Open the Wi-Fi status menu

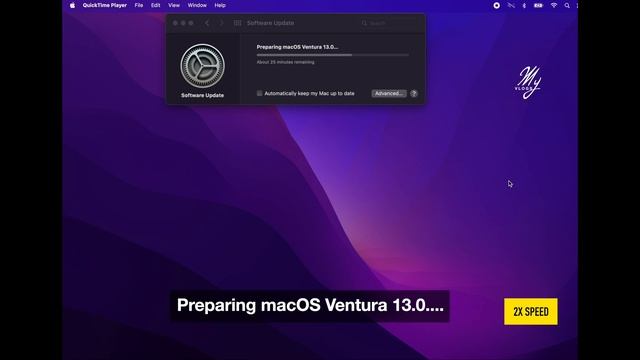coord(554,5)
